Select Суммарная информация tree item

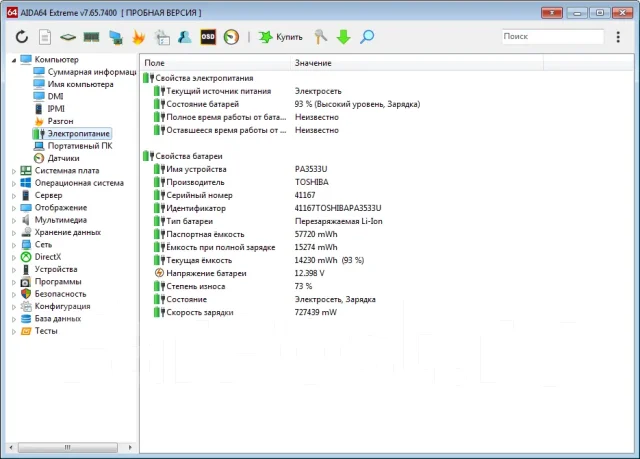(85, 72)
